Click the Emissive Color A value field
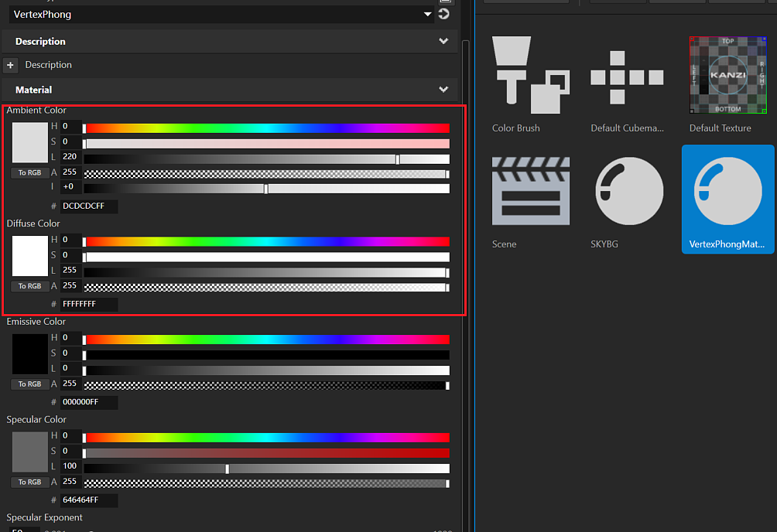The image size is (777, 532). (71, 384)
